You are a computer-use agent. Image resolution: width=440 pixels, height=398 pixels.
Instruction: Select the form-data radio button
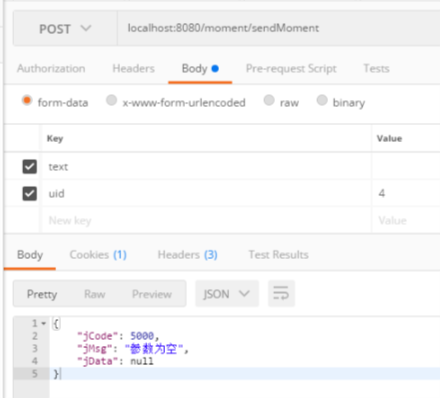point(27,100)
